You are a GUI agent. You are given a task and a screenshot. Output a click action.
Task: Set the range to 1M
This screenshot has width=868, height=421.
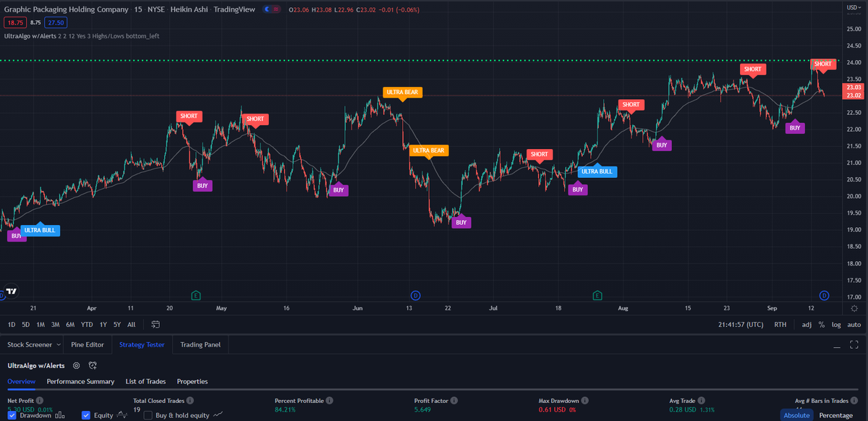click(x=41, y=325)
